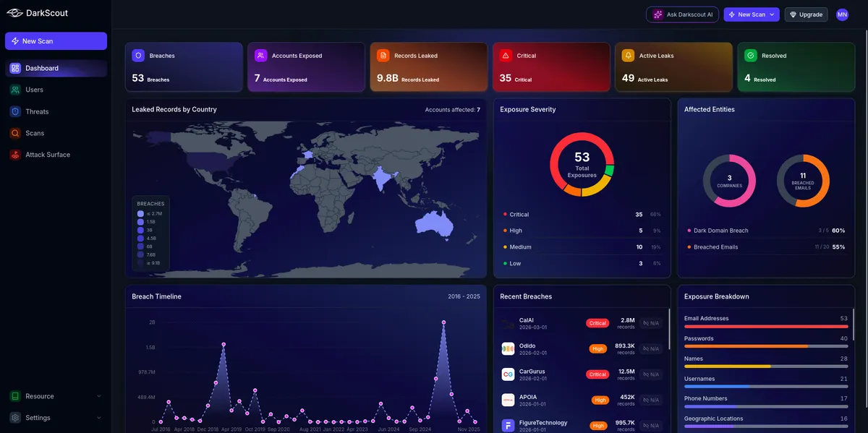
Task: Click the Odido breach logo
Action: [x=508, y=348]
